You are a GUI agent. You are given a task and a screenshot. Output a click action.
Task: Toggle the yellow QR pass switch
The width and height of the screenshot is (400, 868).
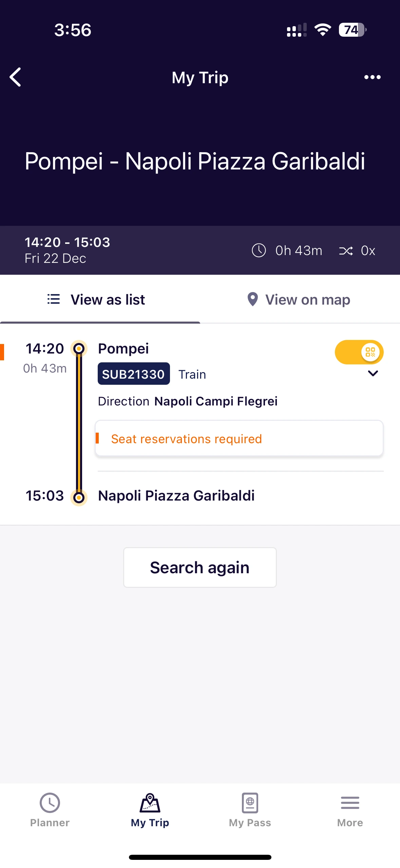(x=359, y=352)
